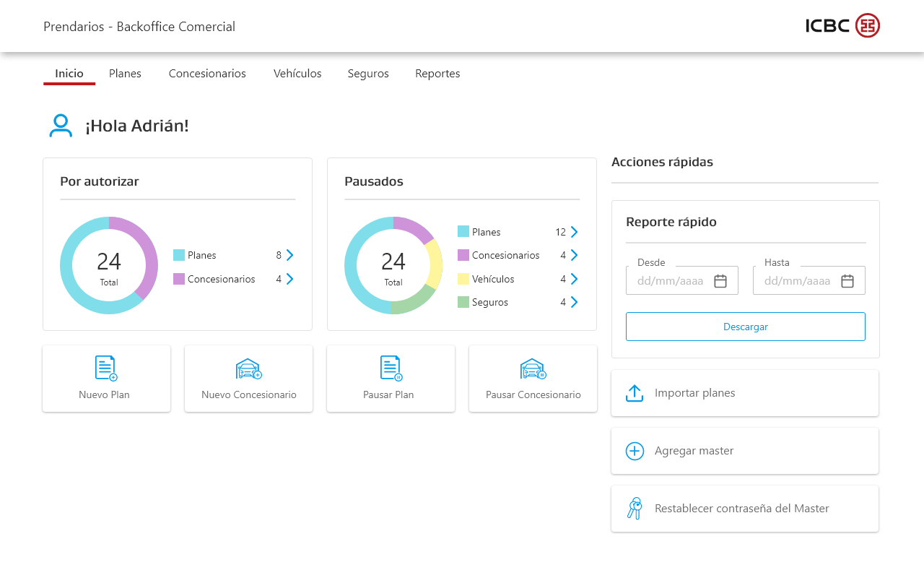Click the Importar planes upload icon

click(635, 393)
